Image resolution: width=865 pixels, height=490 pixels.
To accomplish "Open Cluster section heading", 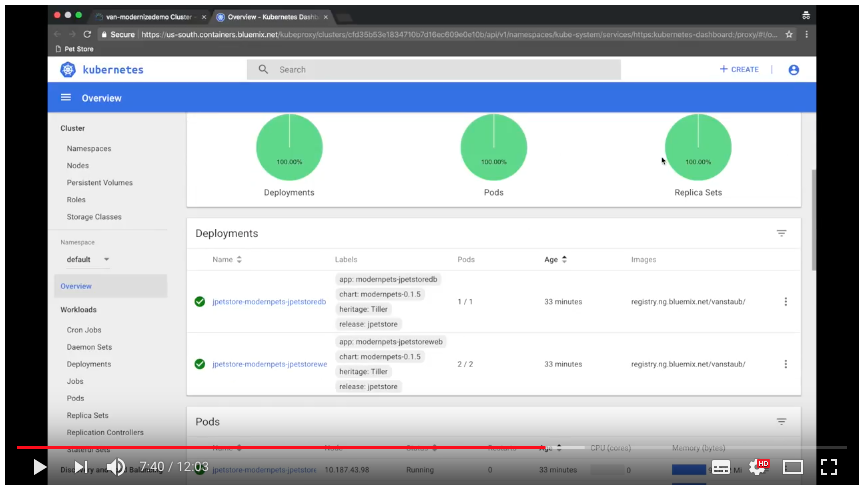I will point(72,128).
